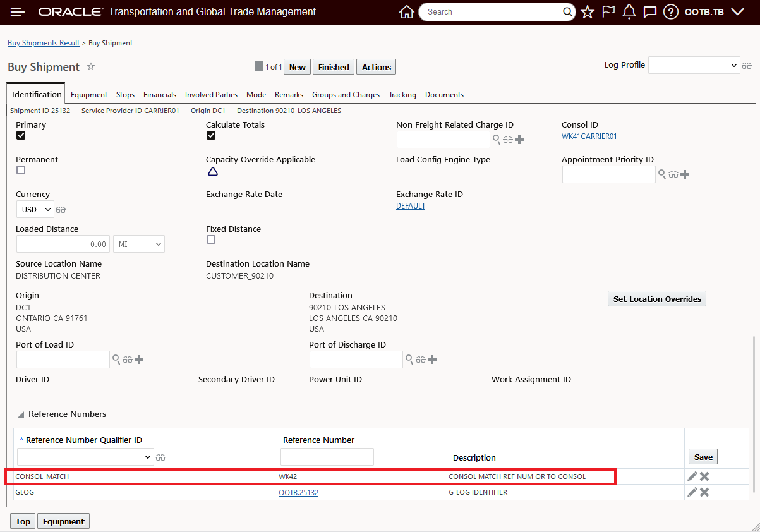View Log Profile glasses icon
760x532 pixels.
(747, 66)
